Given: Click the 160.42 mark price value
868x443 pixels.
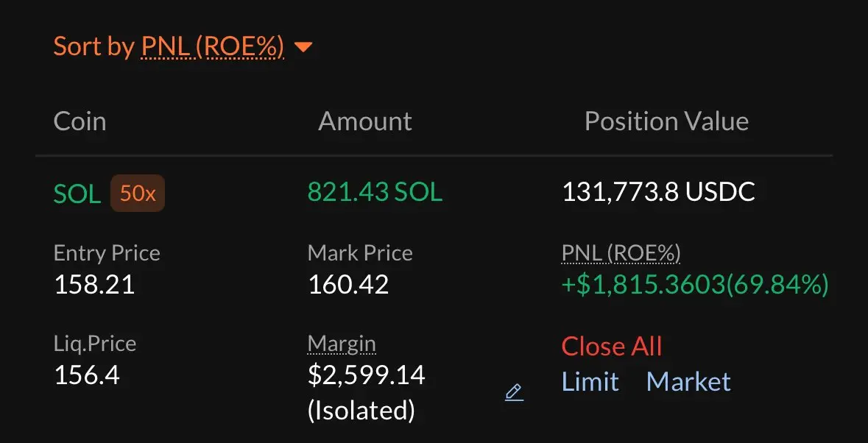Looking at the screenshot, I should point(348,285).
